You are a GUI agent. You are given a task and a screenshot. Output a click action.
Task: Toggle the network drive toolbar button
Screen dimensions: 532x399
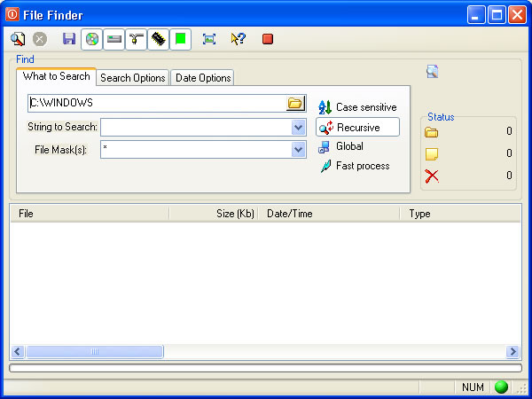[x=137, y=39]
